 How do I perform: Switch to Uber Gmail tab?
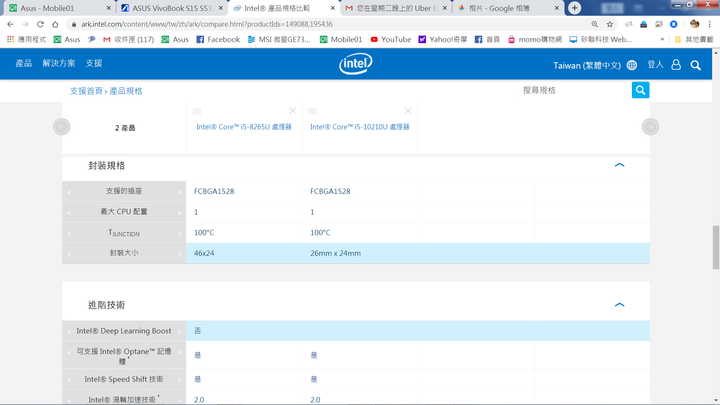[396, 8]
